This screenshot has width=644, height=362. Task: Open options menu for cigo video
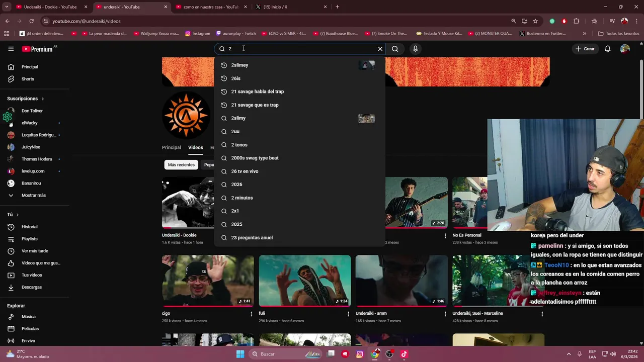(x=252, y=314)
